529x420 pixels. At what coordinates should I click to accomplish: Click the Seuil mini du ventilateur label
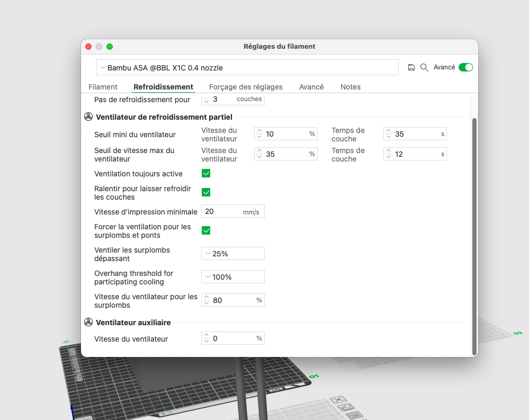[x=135, y=135]
